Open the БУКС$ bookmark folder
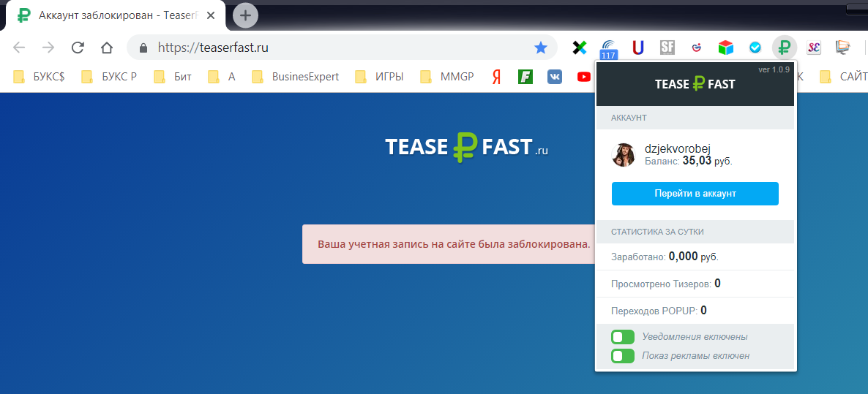The height and width of the screenshot is (394, 868). click(x=40, y=76)
